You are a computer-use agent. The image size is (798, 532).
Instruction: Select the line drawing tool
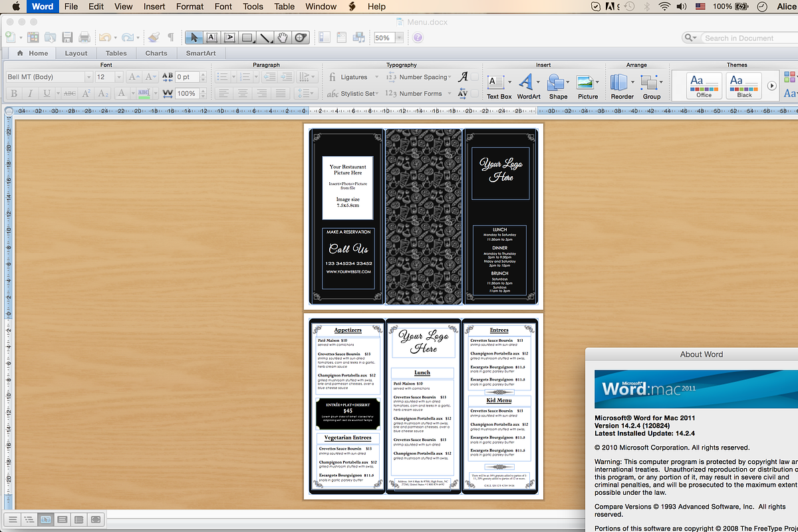point(265,38)
